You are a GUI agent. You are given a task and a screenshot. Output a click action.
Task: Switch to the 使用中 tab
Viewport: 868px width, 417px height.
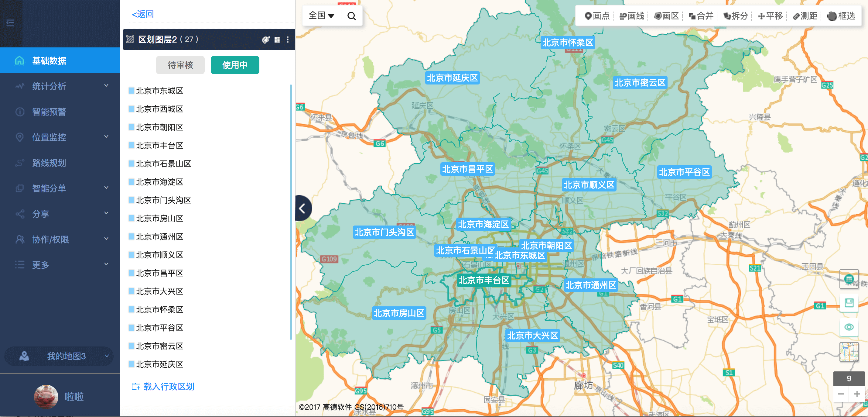pyautogui.click(x=235, y=65)
